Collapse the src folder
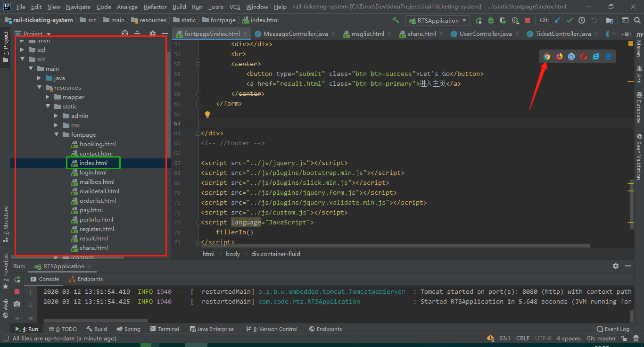644x347 pixels. (22, 59)
